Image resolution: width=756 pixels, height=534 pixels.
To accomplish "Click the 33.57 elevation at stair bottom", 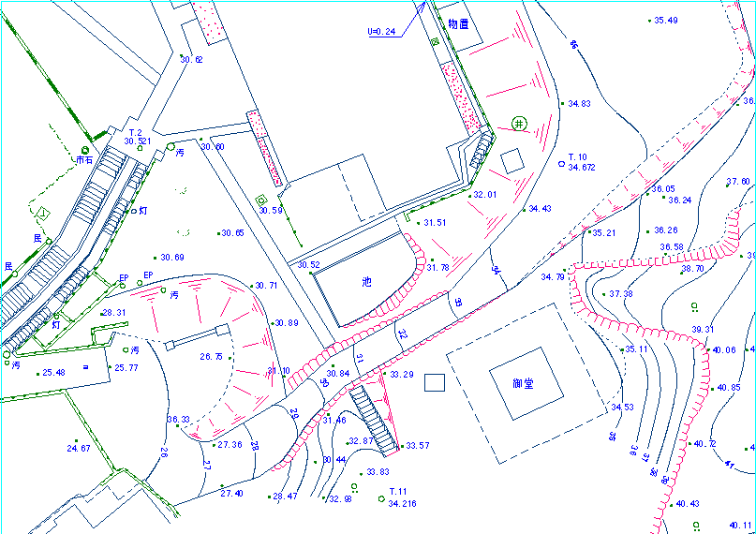I will point(417,446).
